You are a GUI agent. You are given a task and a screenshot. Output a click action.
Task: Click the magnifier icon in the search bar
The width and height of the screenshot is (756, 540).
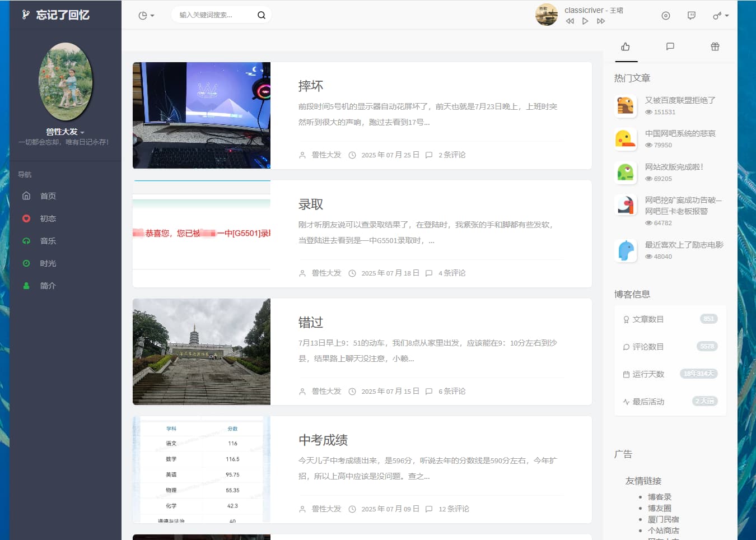click(x=261, y=15)
